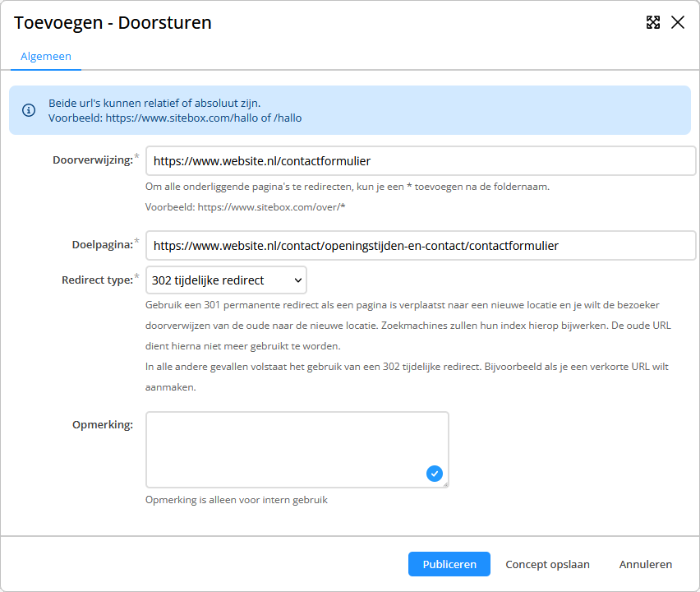
Task: Click the Publiceren button
Action: point(449,564)
